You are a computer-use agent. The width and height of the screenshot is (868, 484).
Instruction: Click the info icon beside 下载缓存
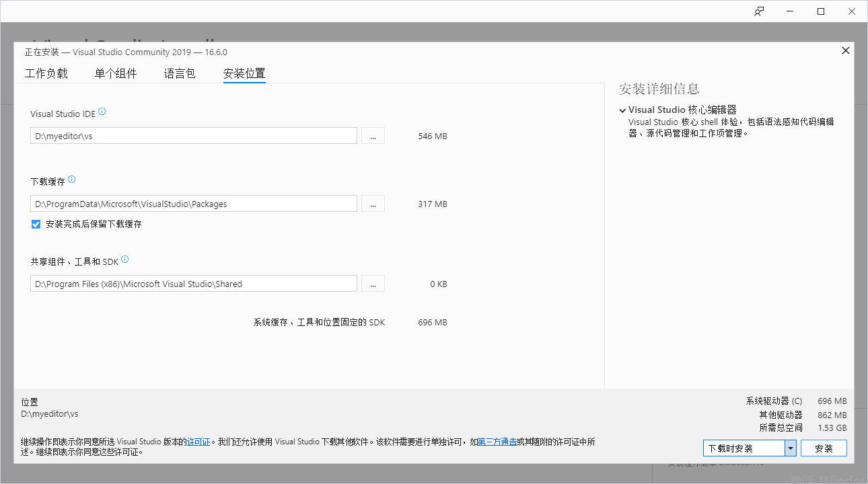point(72,179)
